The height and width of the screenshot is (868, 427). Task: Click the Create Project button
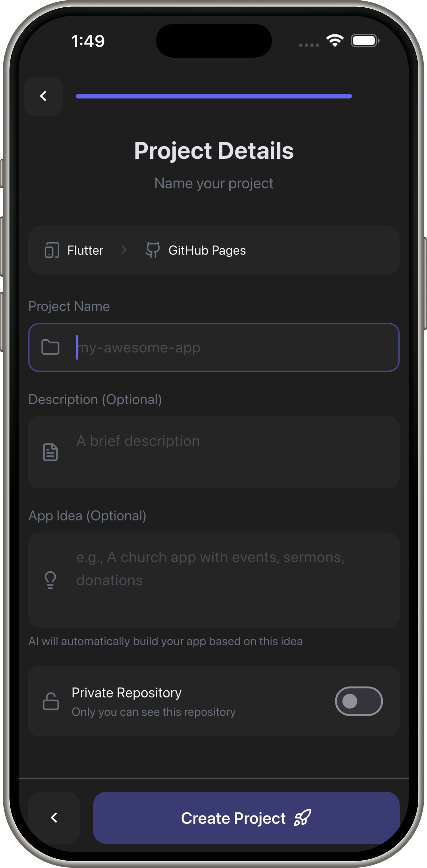coord(247,818)
